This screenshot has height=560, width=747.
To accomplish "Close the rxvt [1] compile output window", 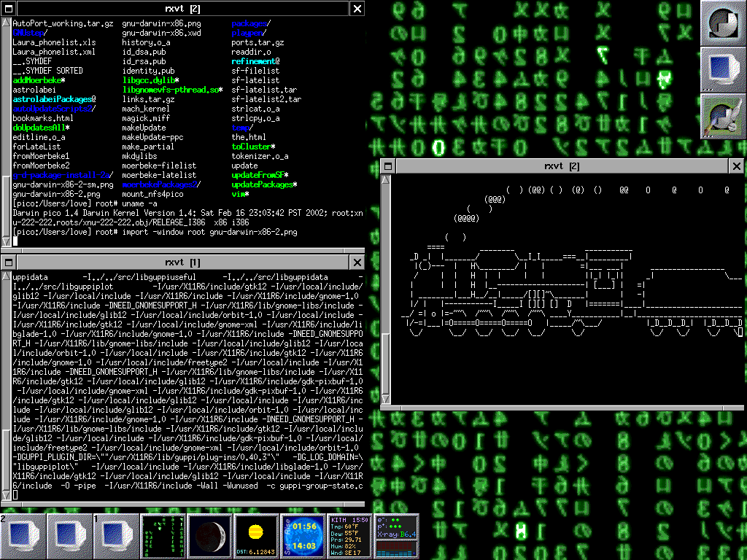I will click(x=357, y=262).
